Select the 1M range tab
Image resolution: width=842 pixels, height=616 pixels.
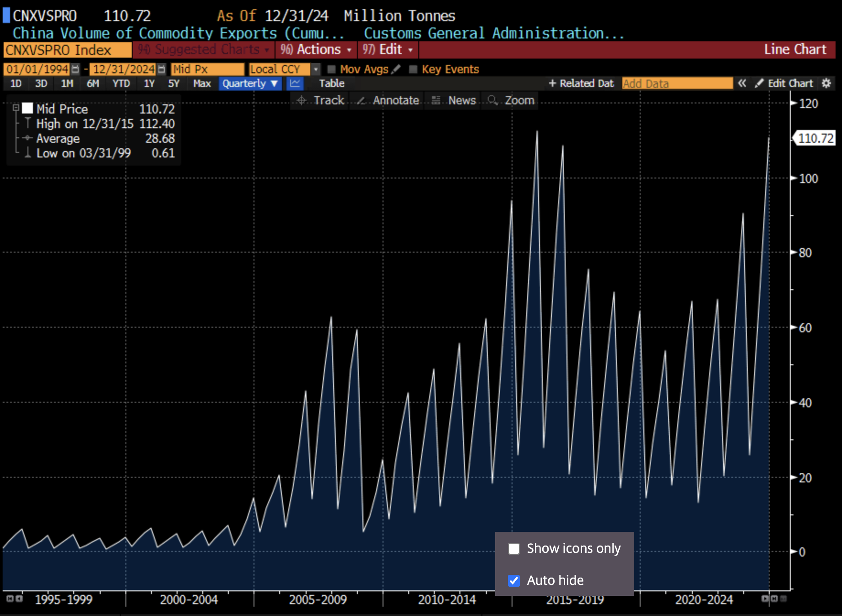tap(67, 83)
